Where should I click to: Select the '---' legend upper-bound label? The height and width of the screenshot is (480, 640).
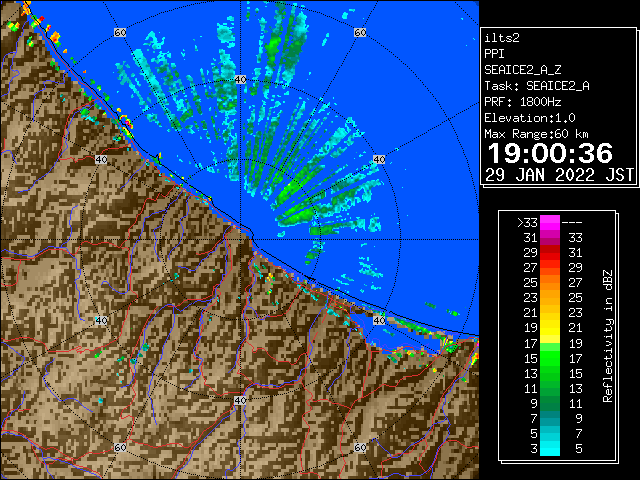(572, 223)
